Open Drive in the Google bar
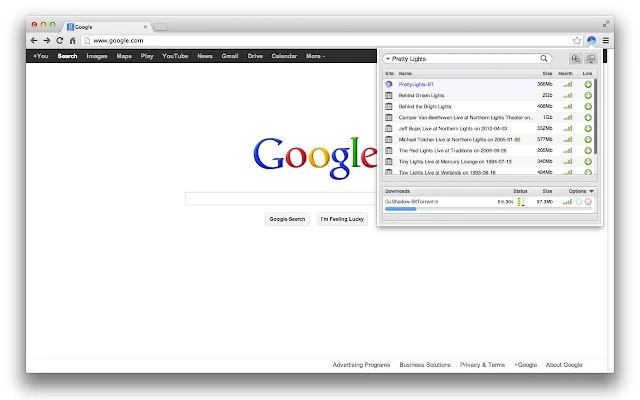 pos(255,56)
